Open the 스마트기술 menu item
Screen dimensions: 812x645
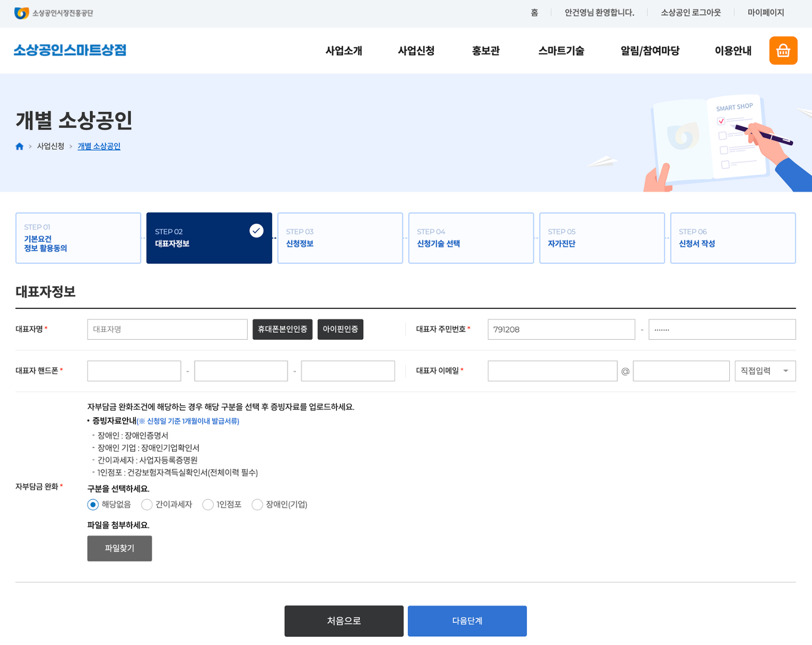(x=561, y=51)
